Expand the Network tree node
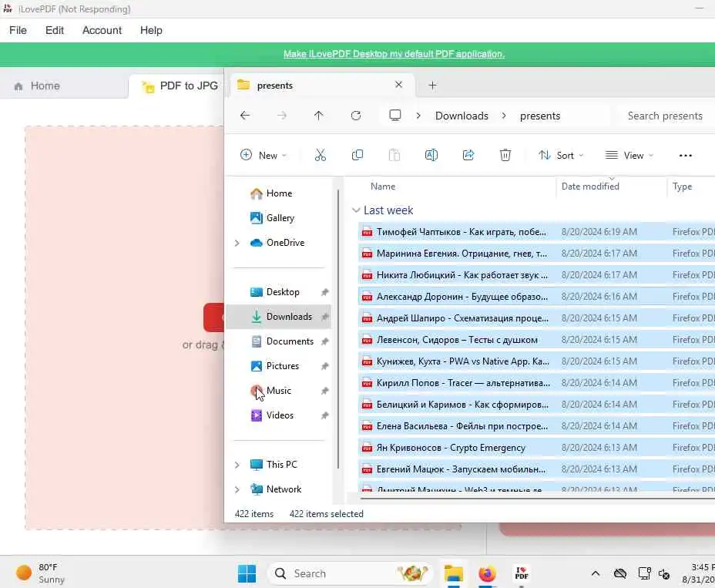 (x=237, y=489)
